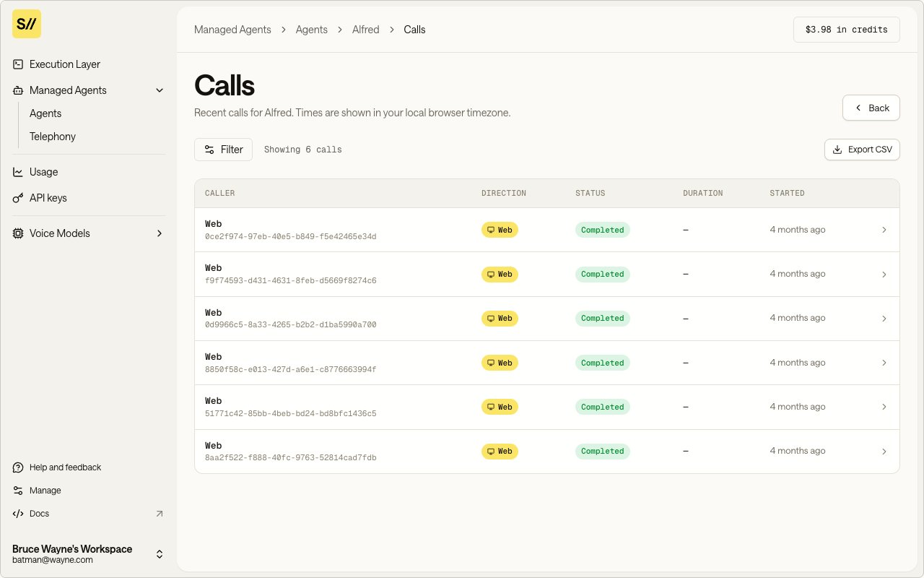Open call 0ce2f974-97eb-40e5-b849-f5e42465e34d

[x=547, y=230]
